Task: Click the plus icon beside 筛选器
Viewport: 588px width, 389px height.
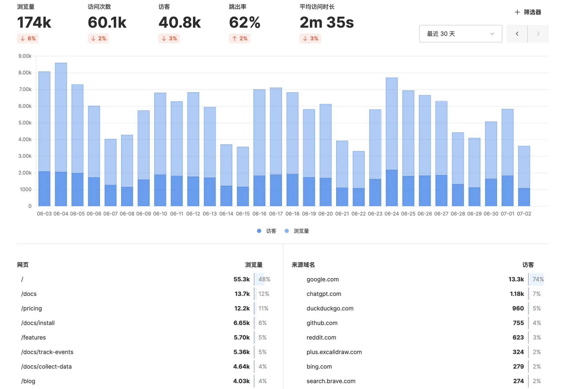Action: 517,12
